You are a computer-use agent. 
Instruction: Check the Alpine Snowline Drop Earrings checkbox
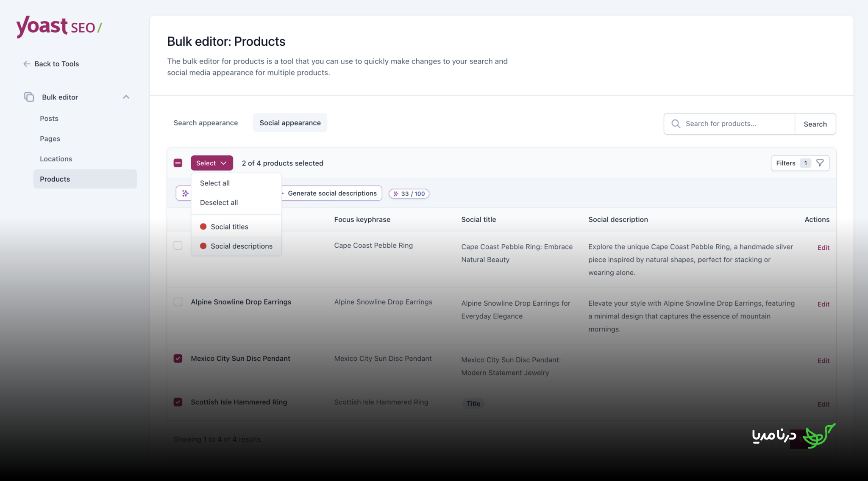(178, 302)
